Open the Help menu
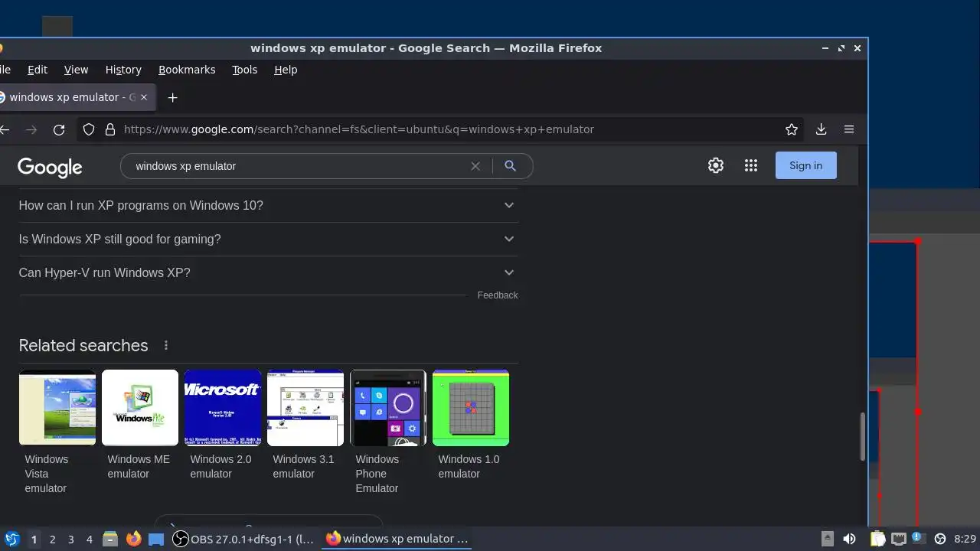 (x=286, y=70)
